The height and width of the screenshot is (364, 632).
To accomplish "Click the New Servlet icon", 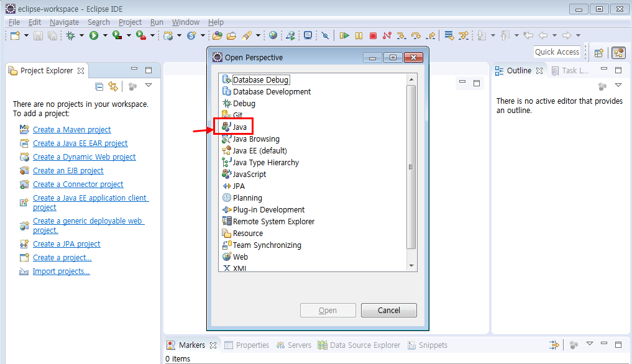I will pos(191,35).
